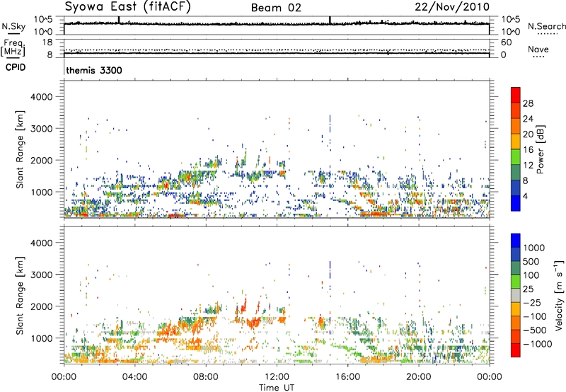Click the 'Slant Range [km]' label of velocity panel
Viewport: 566px width, 392px height.
pos(20,296)
